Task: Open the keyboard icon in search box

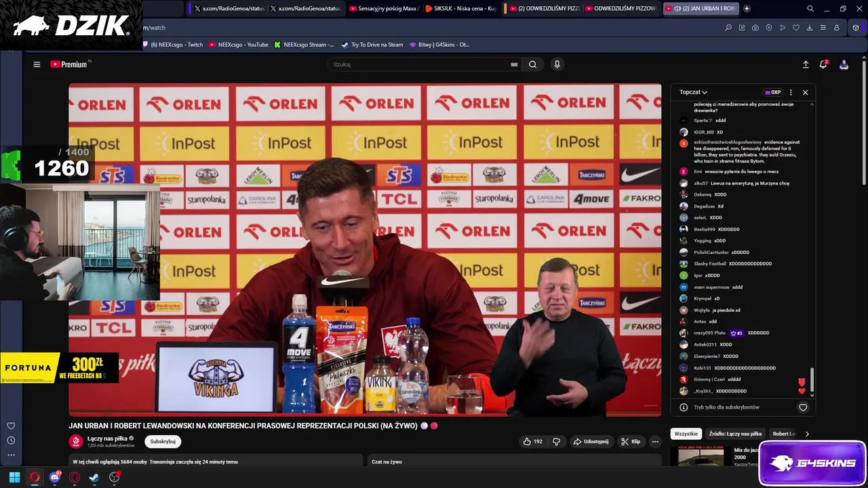Action: pos(514,64)
